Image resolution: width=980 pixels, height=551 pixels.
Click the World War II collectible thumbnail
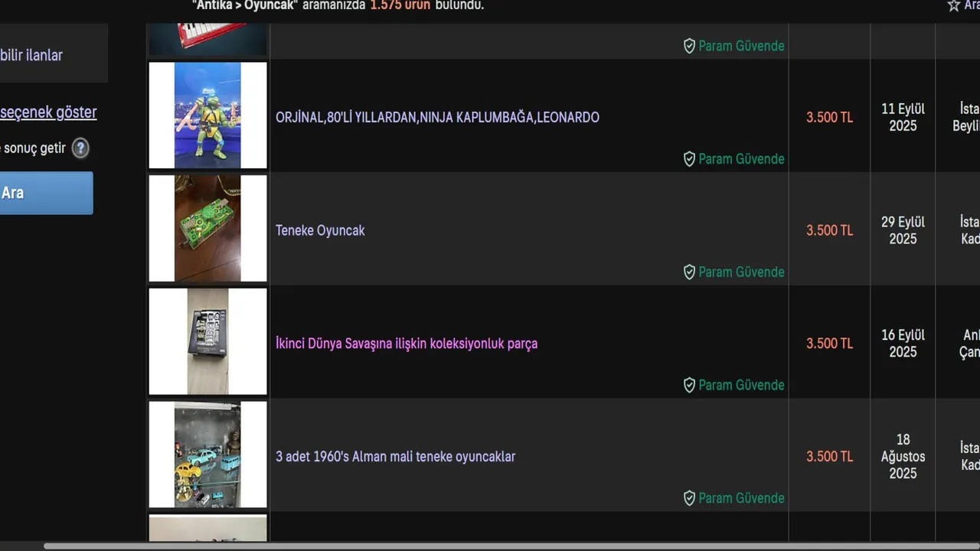[x=207, y=341]
